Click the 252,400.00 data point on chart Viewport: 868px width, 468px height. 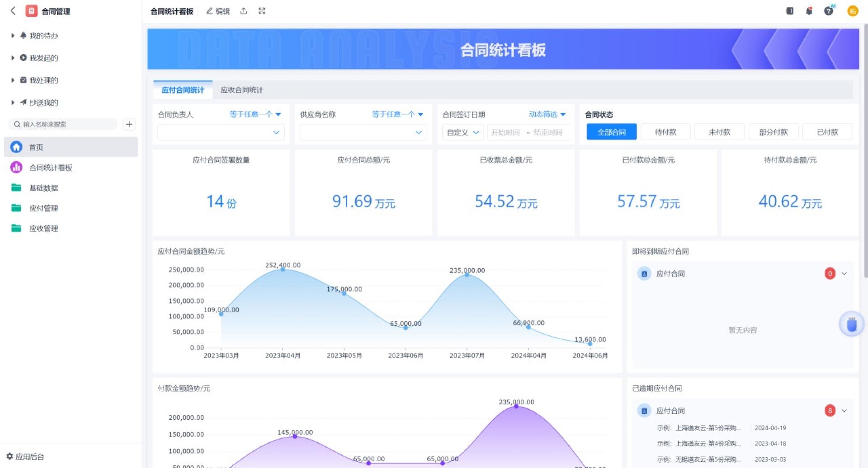pyautogui.click(x=283, y=269)
